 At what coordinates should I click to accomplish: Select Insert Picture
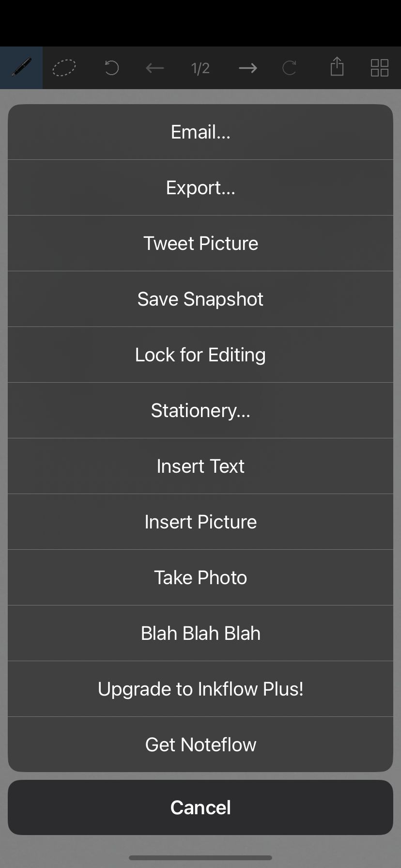pyautogui.click(x=200, y=521)
